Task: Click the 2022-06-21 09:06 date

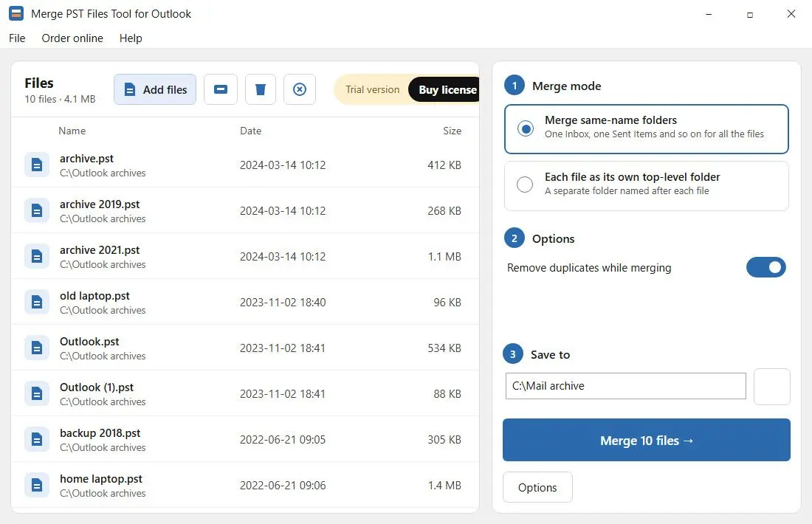Action: coord(283,485)
